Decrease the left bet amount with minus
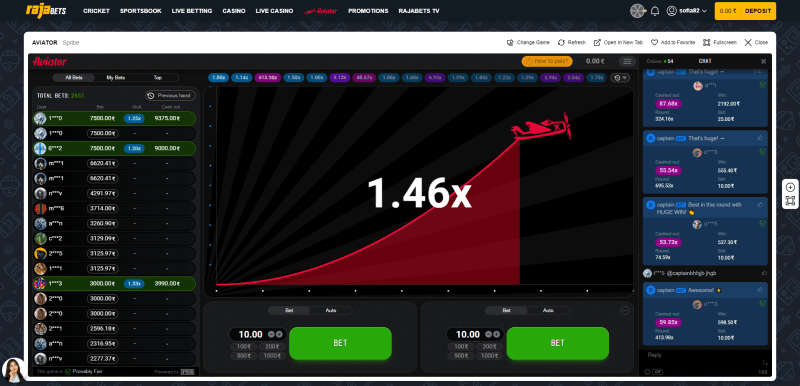Screen dimensions: 800x386 [271, 334]
